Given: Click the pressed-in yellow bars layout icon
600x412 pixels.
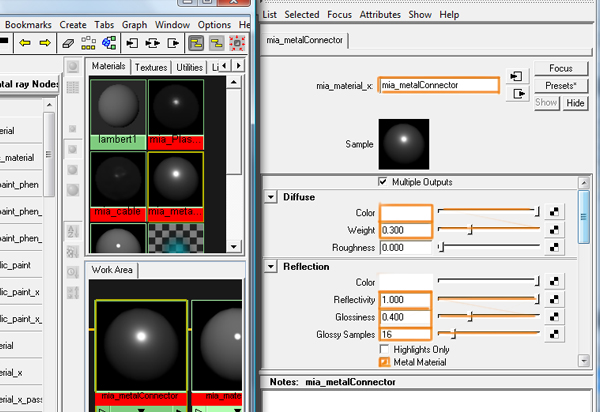Looking at the screenshot, I should click(196, 43).
